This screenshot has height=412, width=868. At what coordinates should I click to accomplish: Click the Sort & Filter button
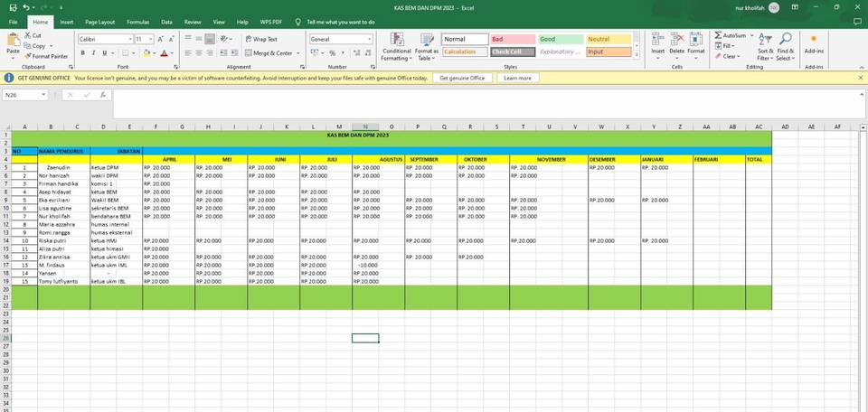(x=766, y=46)
